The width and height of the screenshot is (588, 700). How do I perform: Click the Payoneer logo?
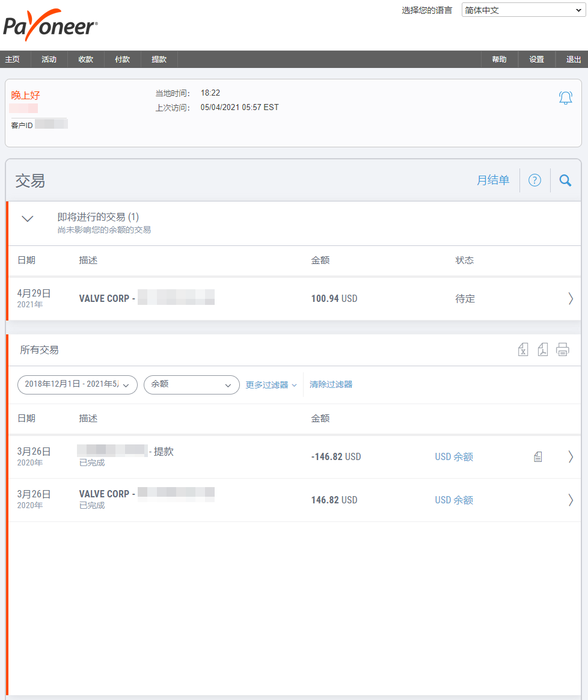coord(51,25)
